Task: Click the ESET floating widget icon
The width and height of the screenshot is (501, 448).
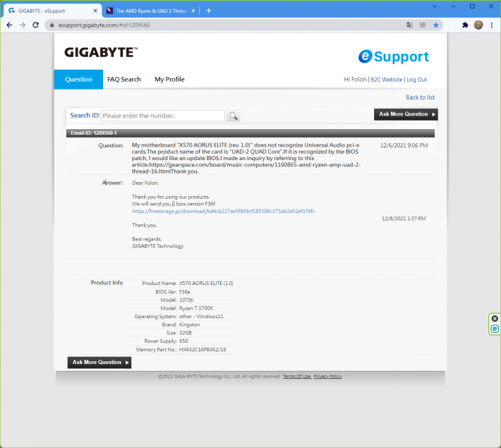Action: (x=495, y=329)
